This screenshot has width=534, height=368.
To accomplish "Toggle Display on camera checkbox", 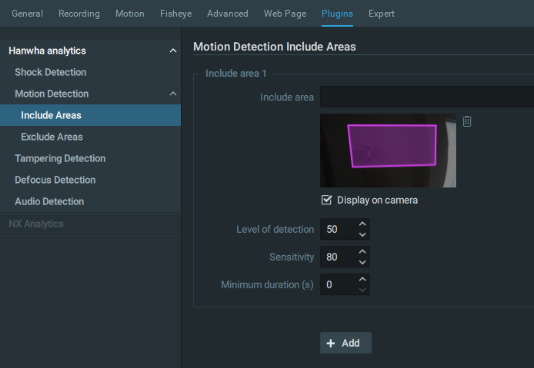I will click(x=326, y=200).
